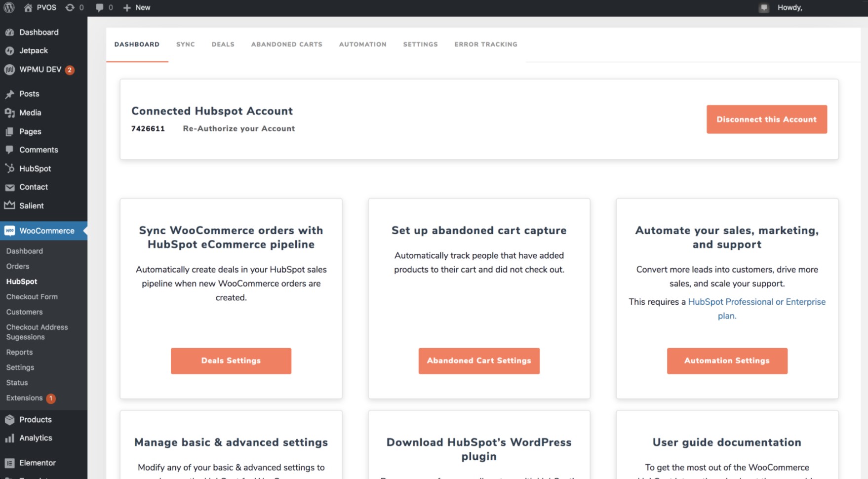Click the Extensions badge showing one update
This screenshot has height=479, width=868.
point(51,398)
